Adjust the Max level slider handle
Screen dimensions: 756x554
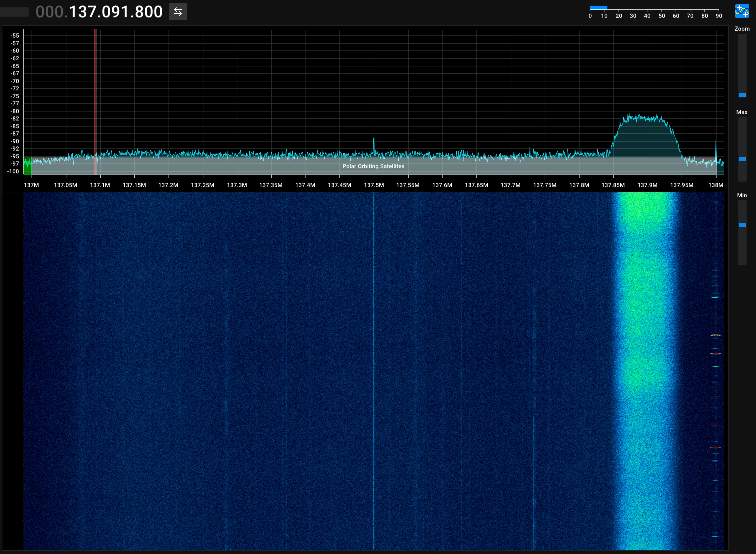(x=742, y=159)
